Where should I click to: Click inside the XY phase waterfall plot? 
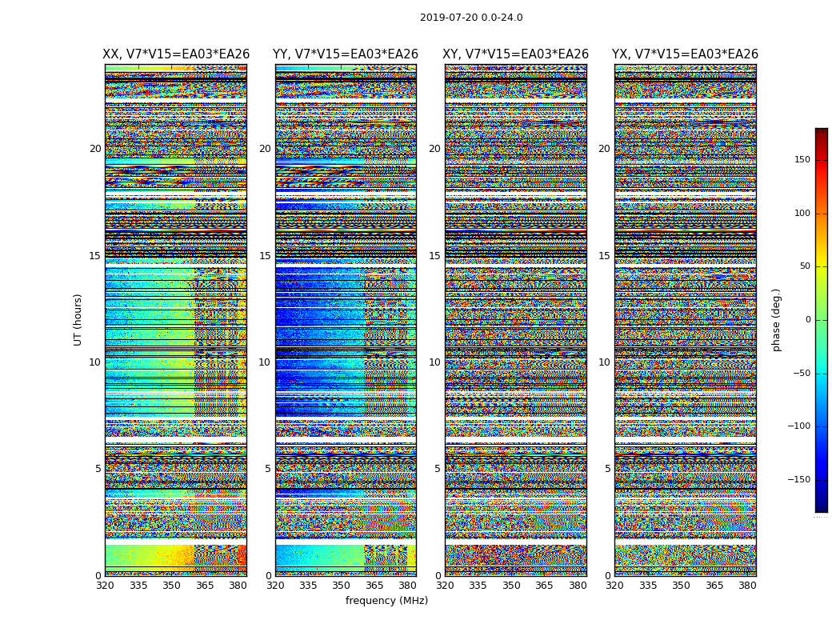(x=516, y=320)
